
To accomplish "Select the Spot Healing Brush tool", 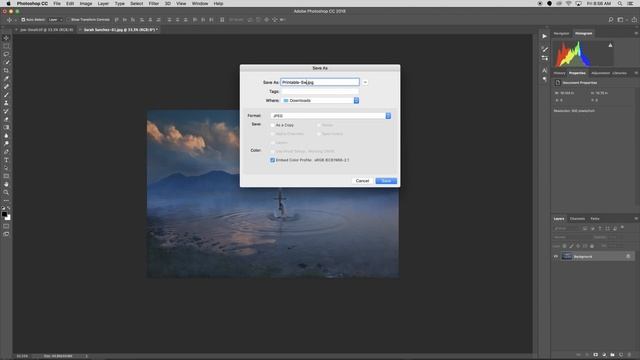I will (x=6, y=87).
